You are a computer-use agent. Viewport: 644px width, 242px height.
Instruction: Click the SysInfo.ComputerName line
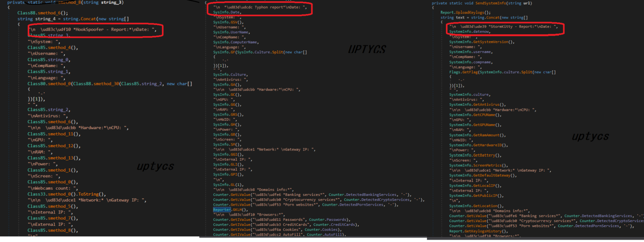pyautogui.click(x=236, y=42)
